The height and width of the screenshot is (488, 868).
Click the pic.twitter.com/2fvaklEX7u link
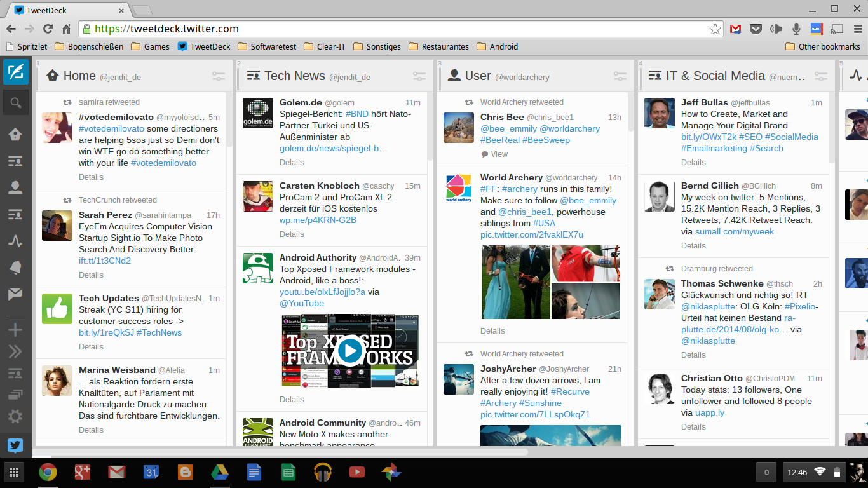pyautogui.click(x=532, y=235)
